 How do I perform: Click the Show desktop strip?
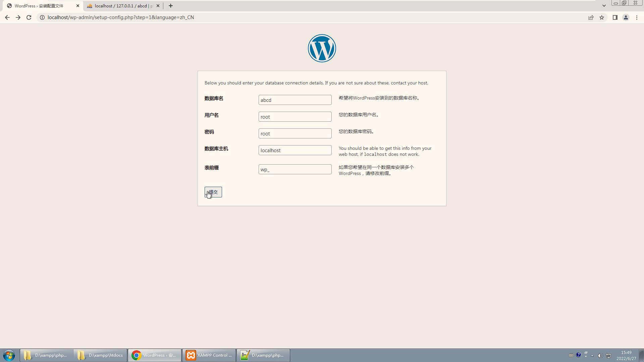click(641, 355)
